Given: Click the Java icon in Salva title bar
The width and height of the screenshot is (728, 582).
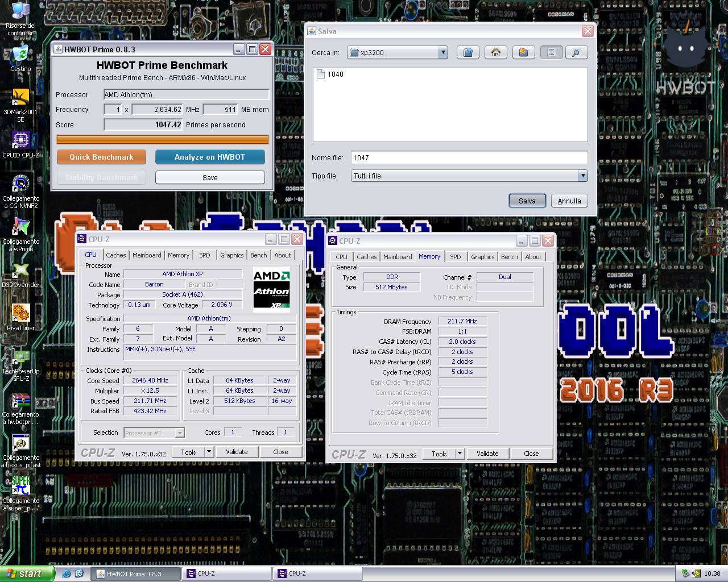Looking at the screenshot, I should (x=312, y=31).
